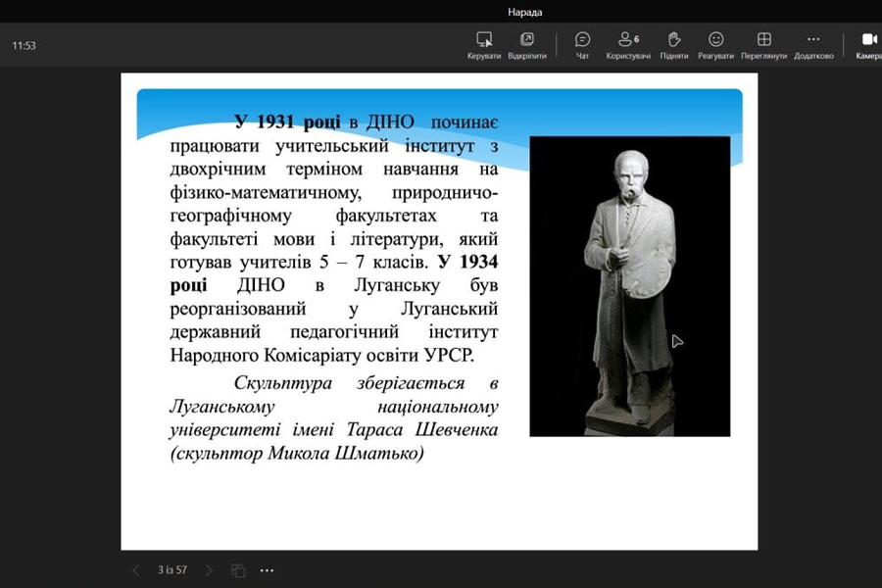Image resolution: width=882 pixels, height=588 pixels.
Task: Click the meeting timer 11:53
Action: pyautogui.click(x=24, y=45)
